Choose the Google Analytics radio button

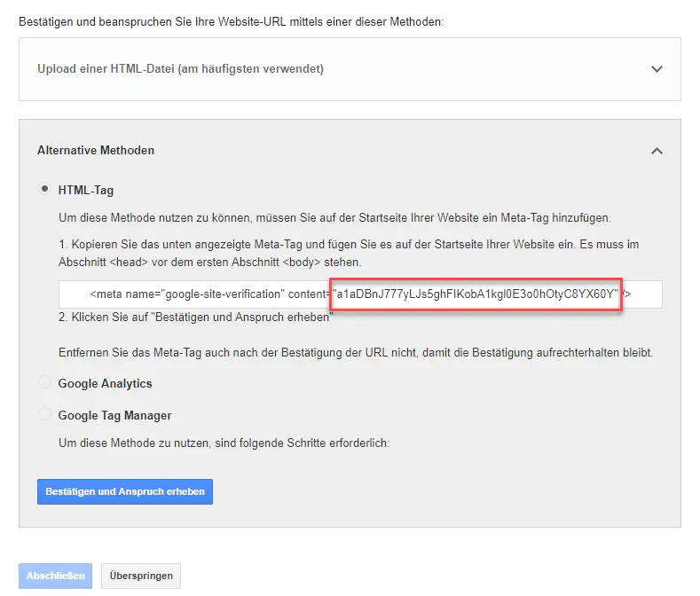(x=44, y=383)
